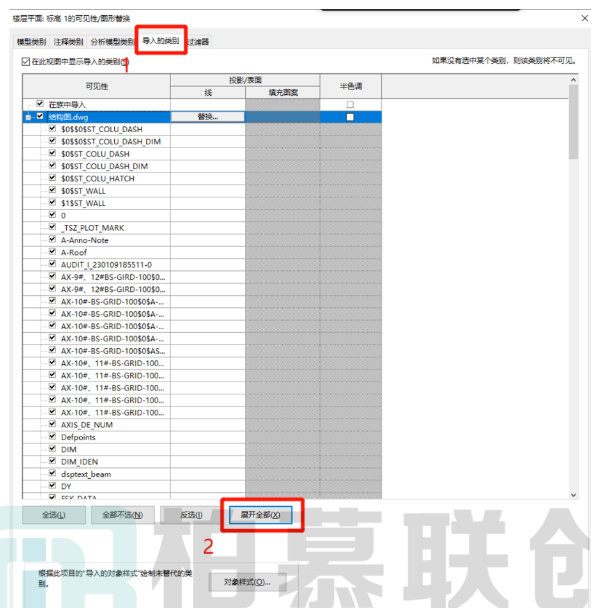Select the layer named 0
This screenshot has height=608, width=591.
(63, 216)
